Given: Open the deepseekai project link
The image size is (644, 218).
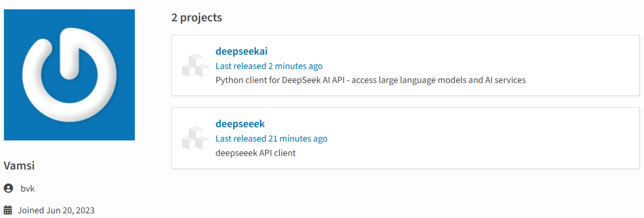Looking at the screenshot, I should click(241, 51).
